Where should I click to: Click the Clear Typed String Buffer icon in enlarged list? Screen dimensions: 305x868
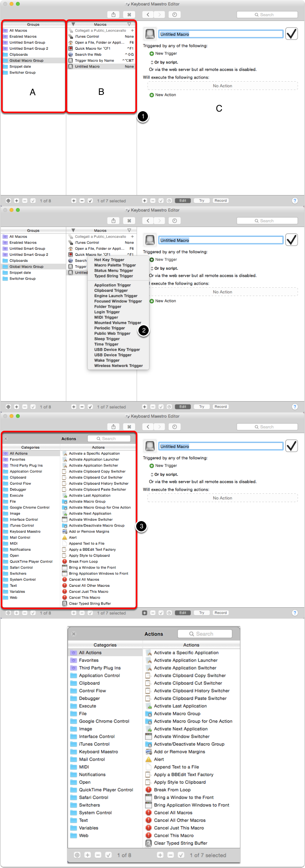pyautogui.click(x=149, y=843)
